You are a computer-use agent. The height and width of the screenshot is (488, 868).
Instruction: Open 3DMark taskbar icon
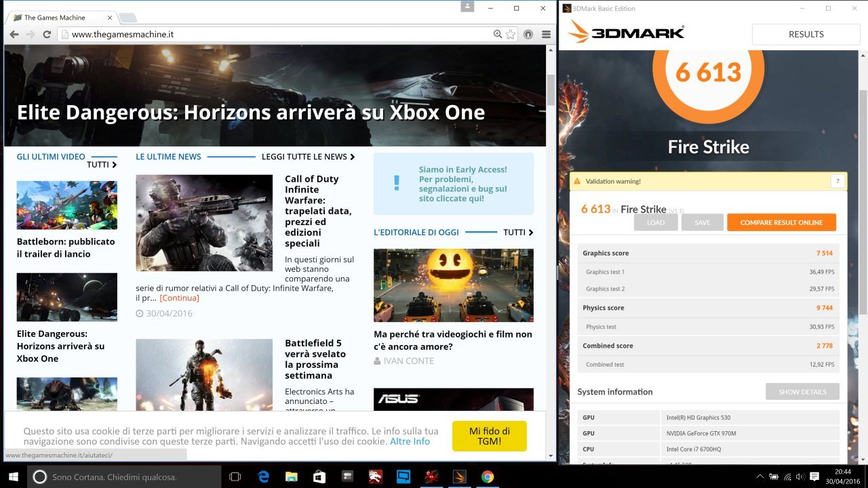(459, 476)
